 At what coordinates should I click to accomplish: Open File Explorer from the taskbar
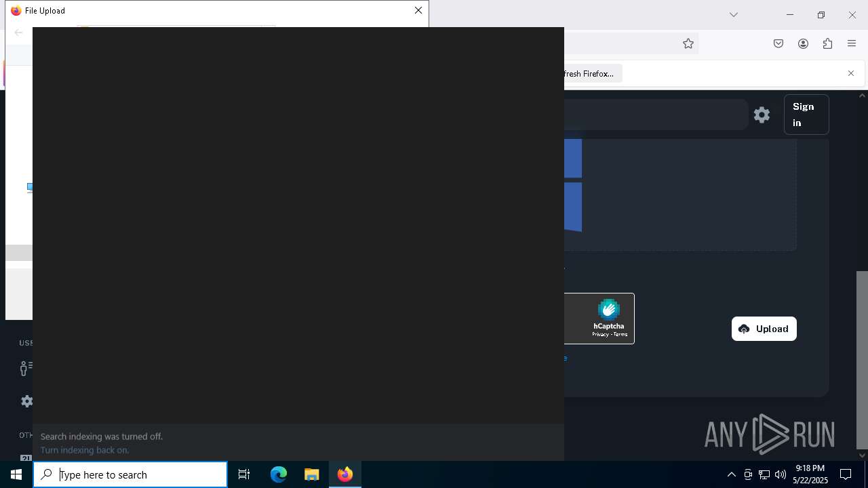[x=311, y=474]
